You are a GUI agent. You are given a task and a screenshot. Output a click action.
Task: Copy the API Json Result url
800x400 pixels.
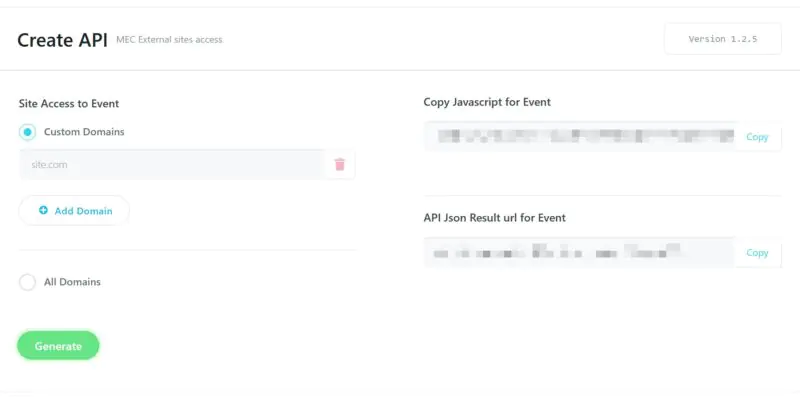click(757, 253)
